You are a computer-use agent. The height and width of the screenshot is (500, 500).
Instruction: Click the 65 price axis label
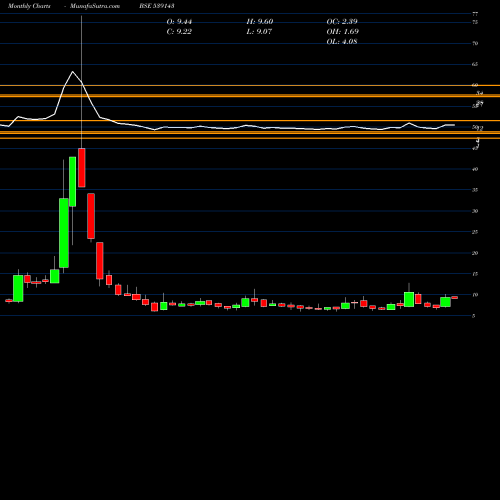coord(475,64)
